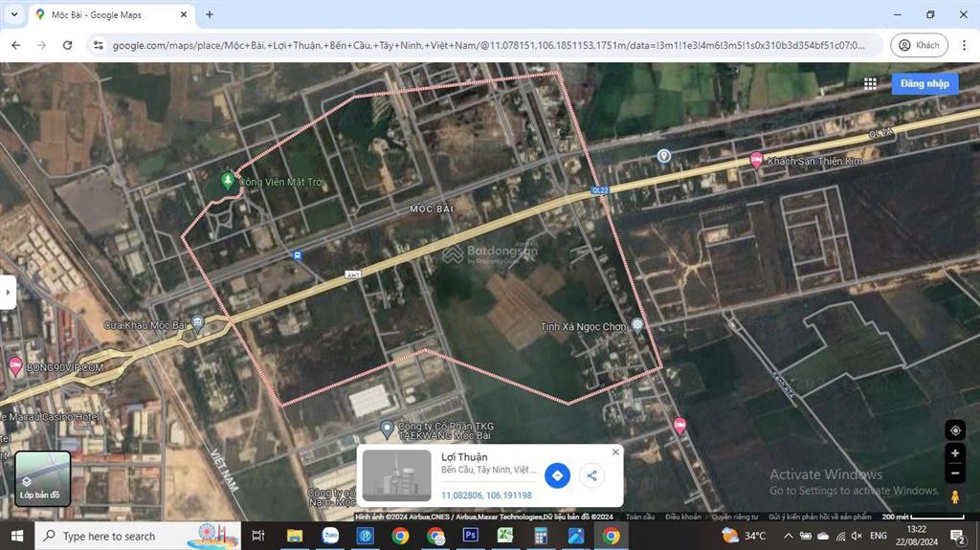980x550 pixels.
Task: Open File Explorer from taskbar
Action: pos(295,536)
